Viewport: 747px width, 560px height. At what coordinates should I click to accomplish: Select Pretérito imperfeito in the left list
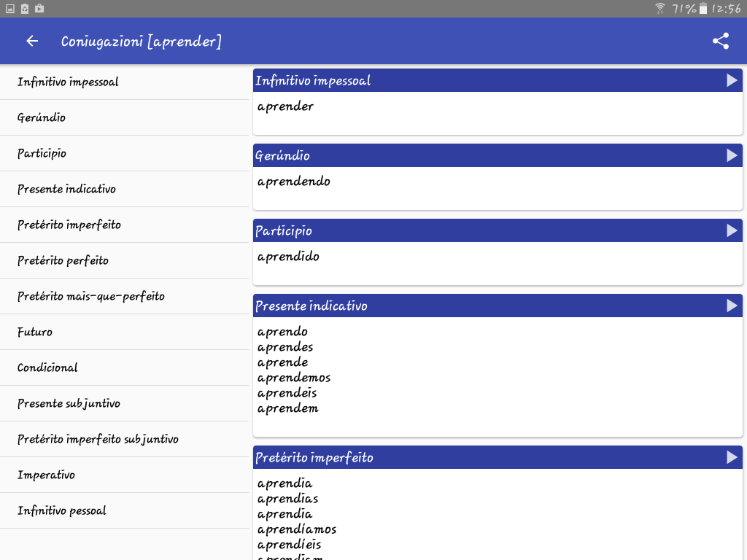(124, 225)
